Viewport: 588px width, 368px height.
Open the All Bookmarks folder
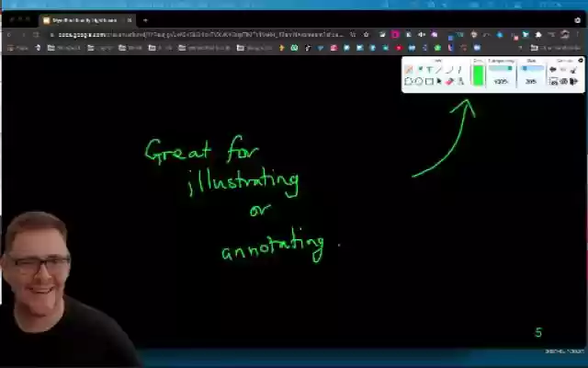click(556, 48)
